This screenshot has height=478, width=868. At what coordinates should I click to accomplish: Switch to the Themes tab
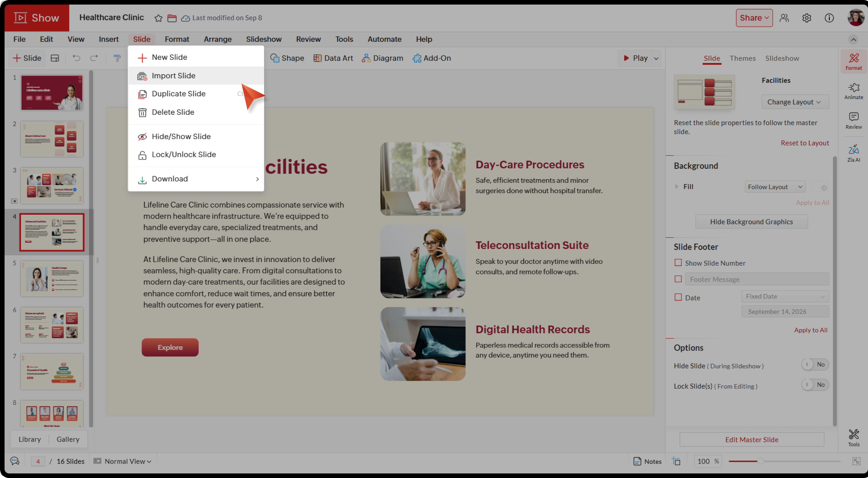742,58
